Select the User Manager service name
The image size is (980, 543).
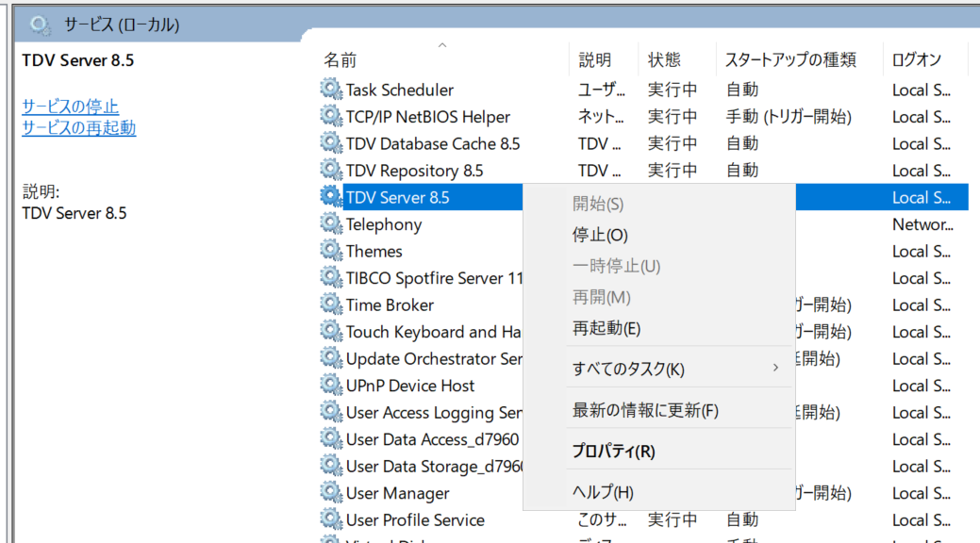(397, 493)
